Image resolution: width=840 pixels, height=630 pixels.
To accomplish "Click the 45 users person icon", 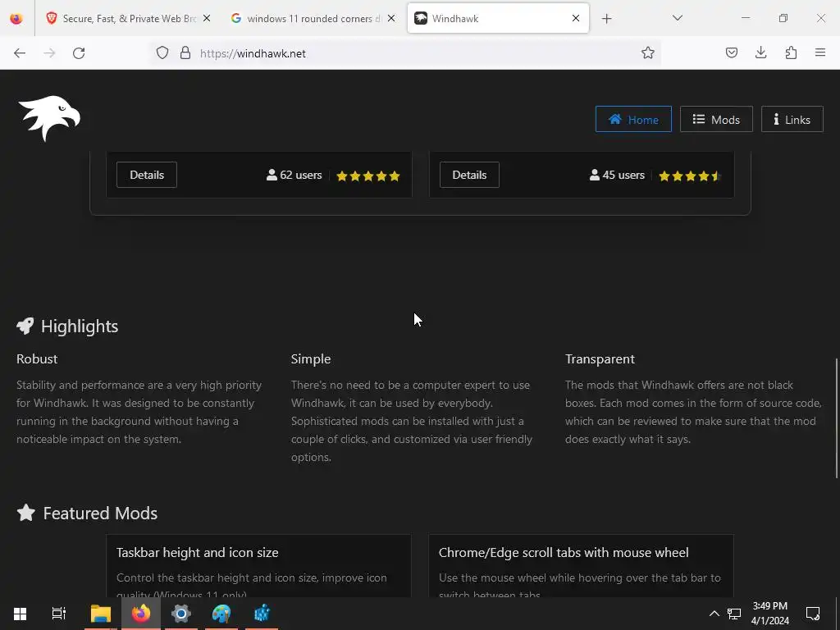I will point(594,175).
